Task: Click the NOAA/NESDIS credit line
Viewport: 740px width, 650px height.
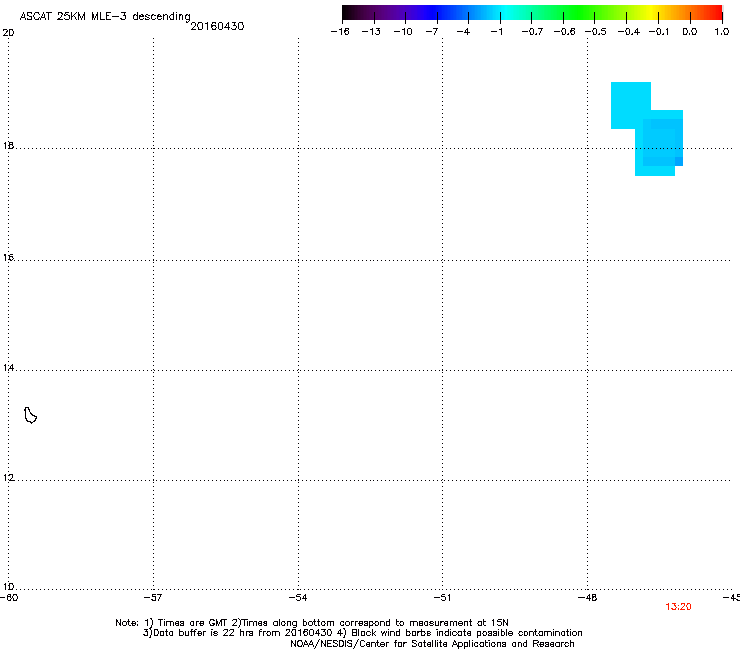Action: click(x=432, y=644)
